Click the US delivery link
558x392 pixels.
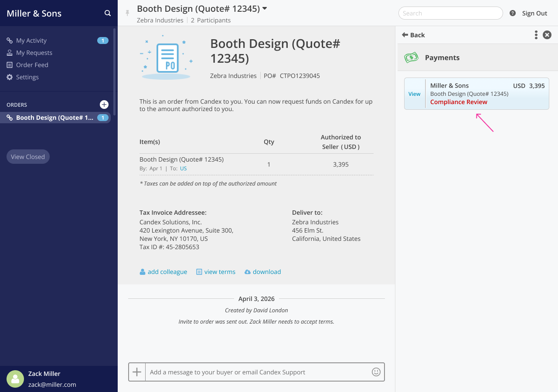184,169
